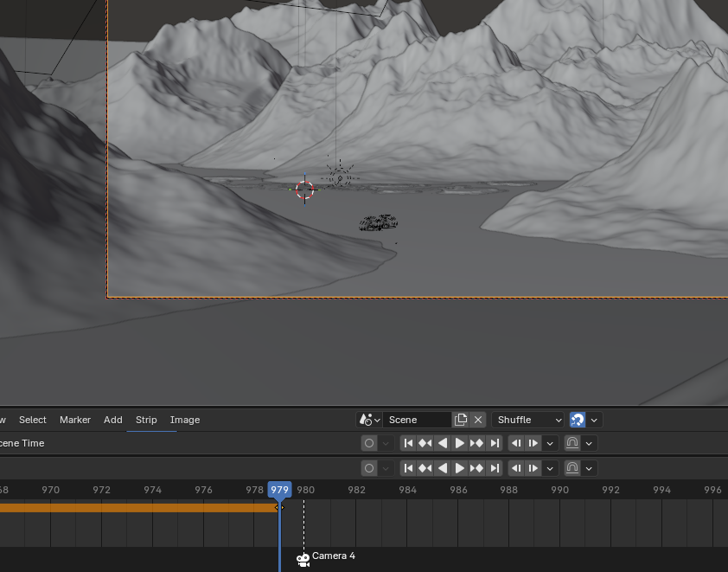Toggle auto keying record in row above frame ruler
Image resolution: width=728 pixels, height=572 pixels.
(369, 468)
